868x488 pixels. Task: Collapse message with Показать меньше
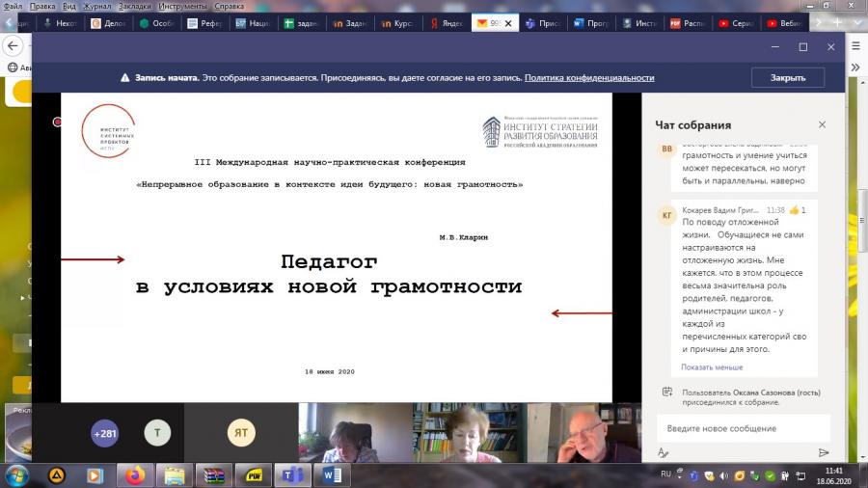(712, 366)
